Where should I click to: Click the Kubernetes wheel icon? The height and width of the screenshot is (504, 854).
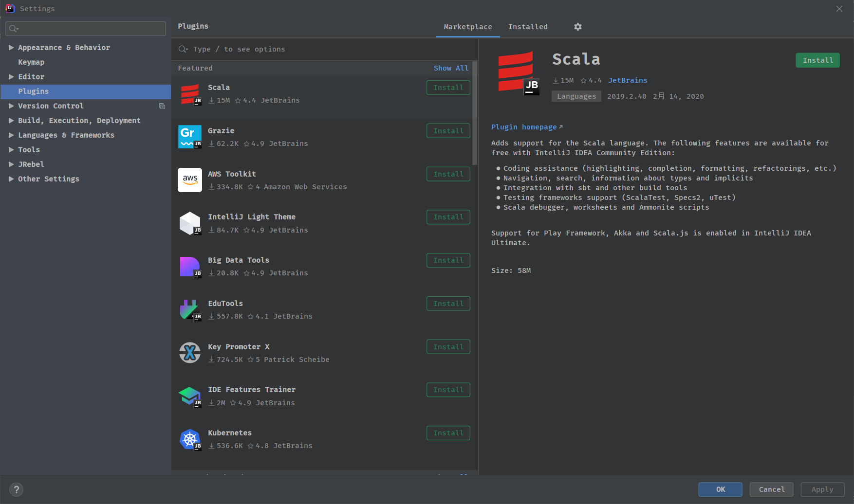pos(190,439)
